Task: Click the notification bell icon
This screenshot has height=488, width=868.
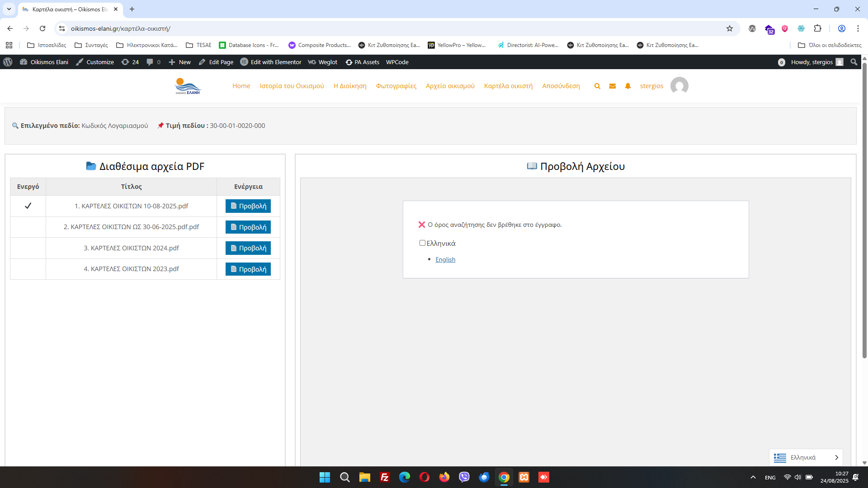Action: click(627, 86)
